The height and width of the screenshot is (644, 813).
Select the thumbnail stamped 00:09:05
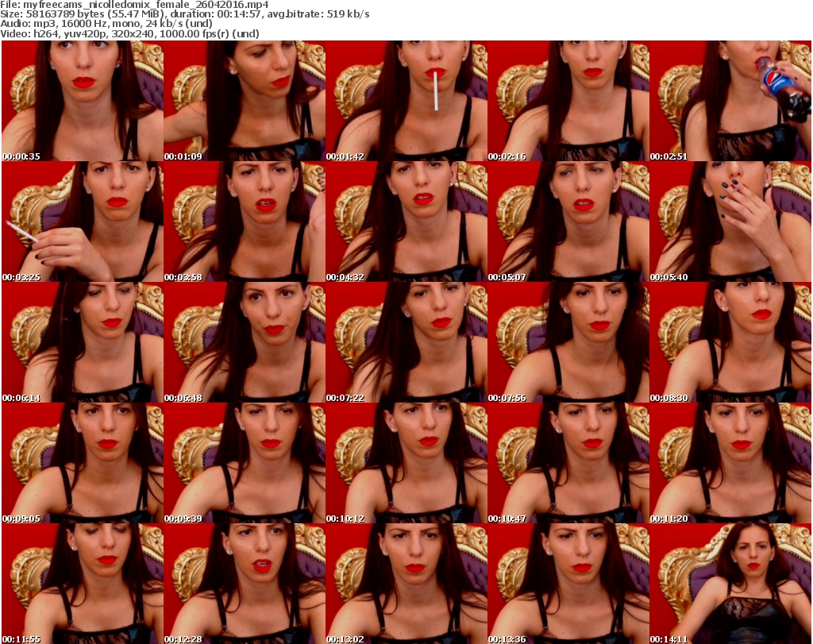click(x=83, y=464)
